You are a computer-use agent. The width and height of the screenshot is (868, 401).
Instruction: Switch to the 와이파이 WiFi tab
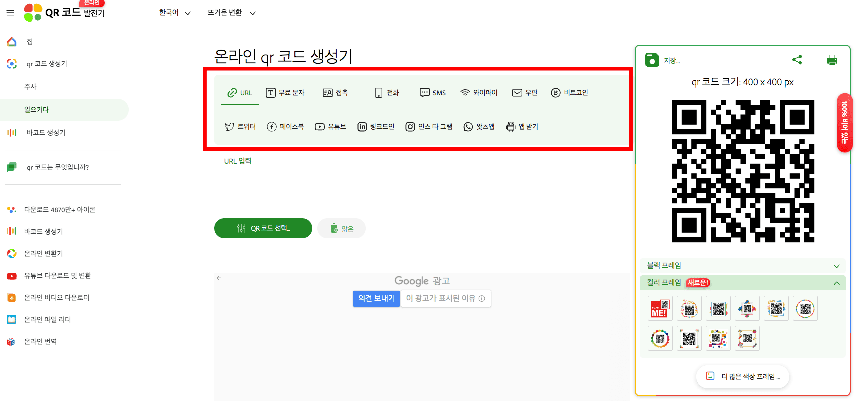click(479, 93)
